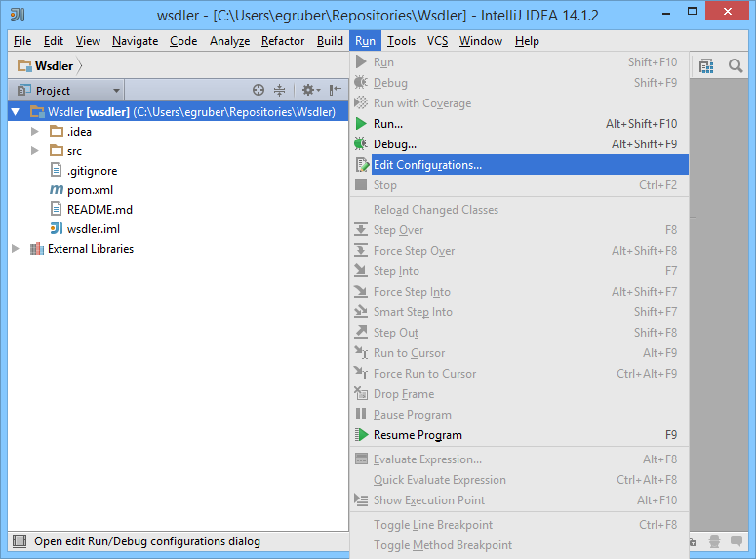Click the src folder icon

57,150
